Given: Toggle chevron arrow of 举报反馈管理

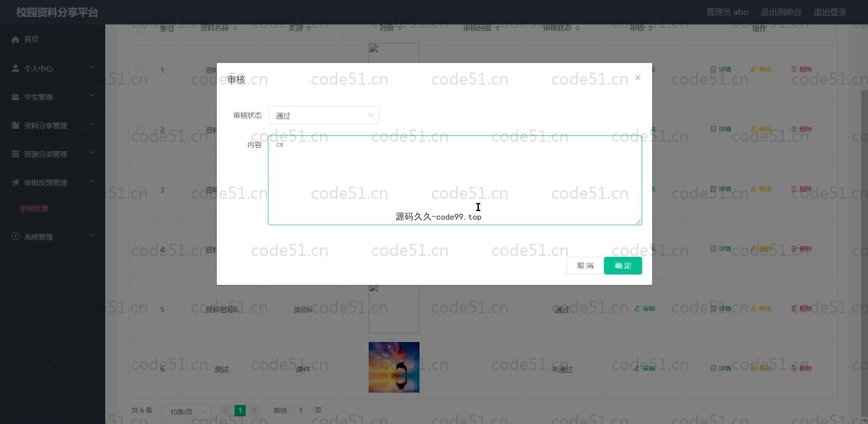Looking at the screenshot, I should tap(92, 181).
